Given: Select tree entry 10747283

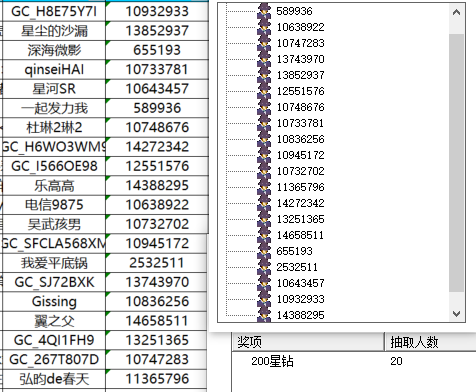Looking at the screenshot, I should coord(300,43).
